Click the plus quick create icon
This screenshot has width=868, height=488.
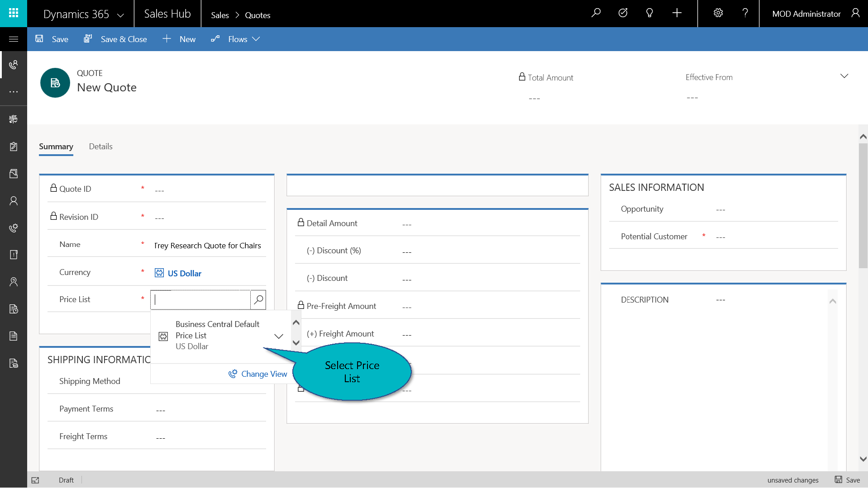(677, 13)
